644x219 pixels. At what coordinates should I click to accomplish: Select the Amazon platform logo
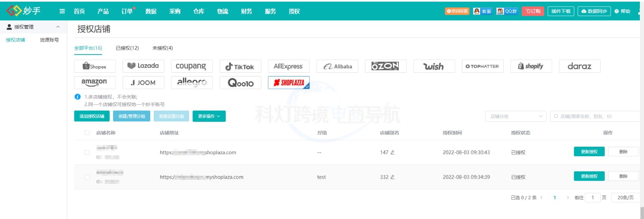[x=95, y=83]
